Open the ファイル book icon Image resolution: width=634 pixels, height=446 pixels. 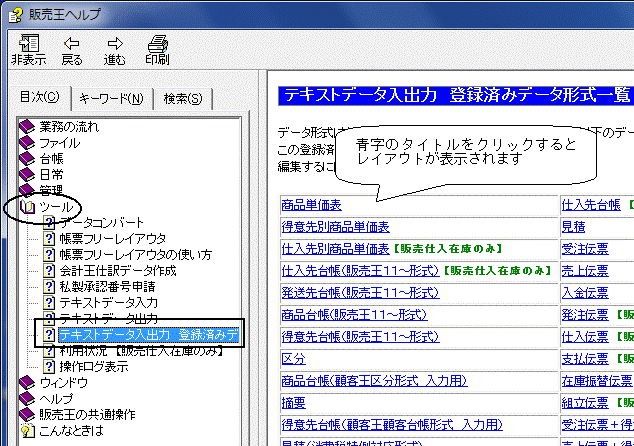27,143
